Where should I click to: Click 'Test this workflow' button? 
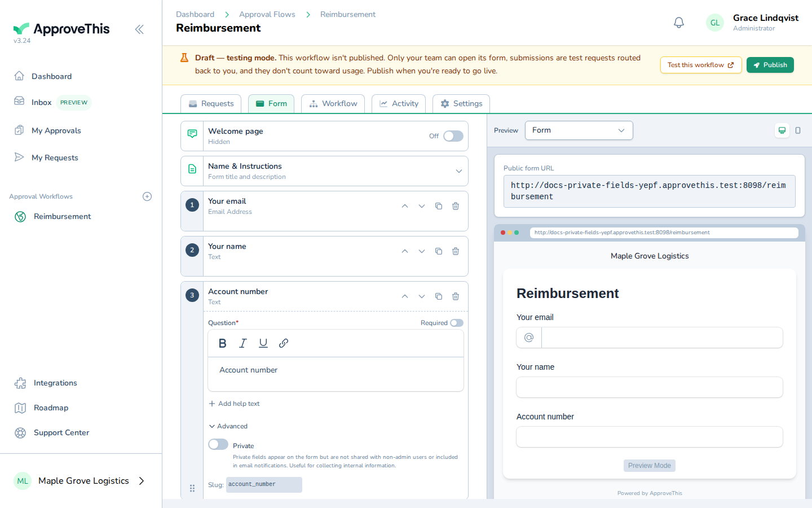pyautogui.click(x=701, y=65)
